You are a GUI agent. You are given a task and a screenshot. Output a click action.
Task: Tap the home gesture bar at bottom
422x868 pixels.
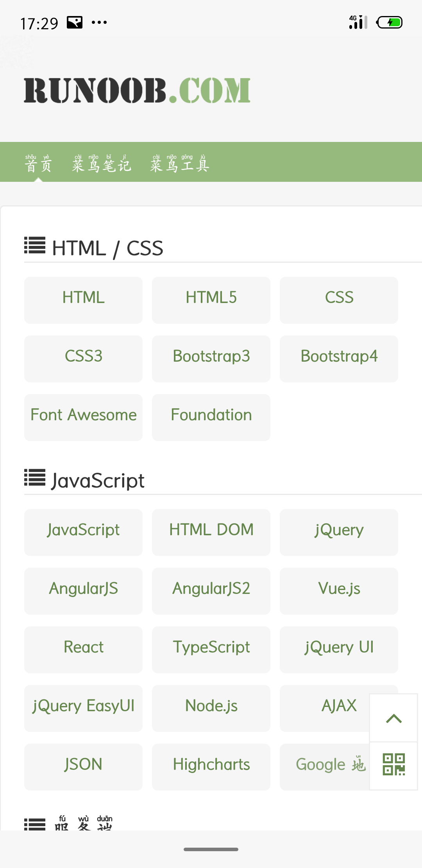tap(211, 849)
